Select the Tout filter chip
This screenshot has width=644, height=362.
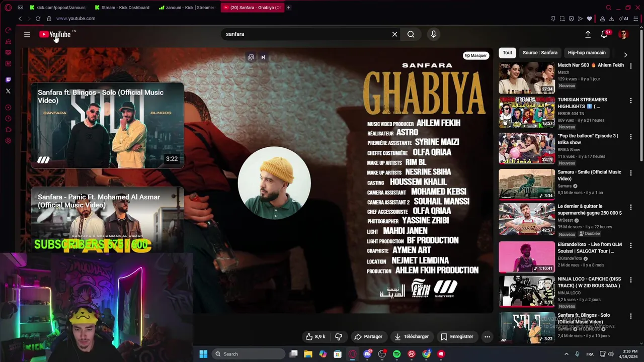(507, 53)
